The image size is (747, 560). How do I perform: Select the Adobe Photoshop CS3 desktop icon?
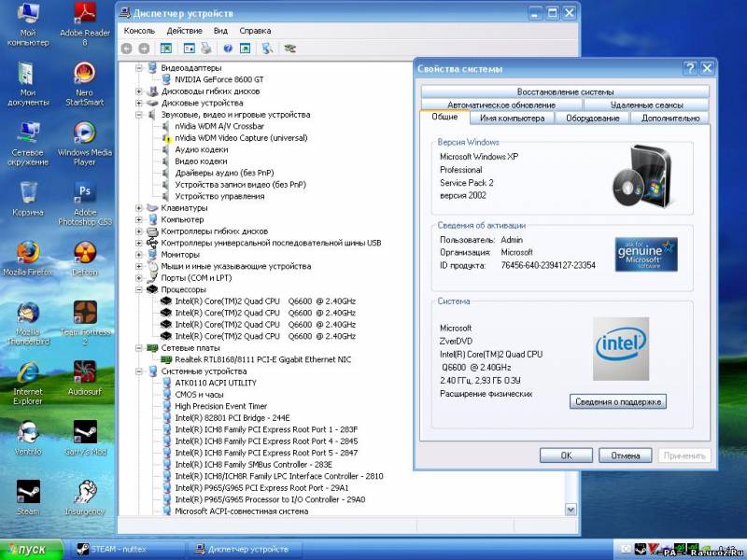click(x=85, y=203)
